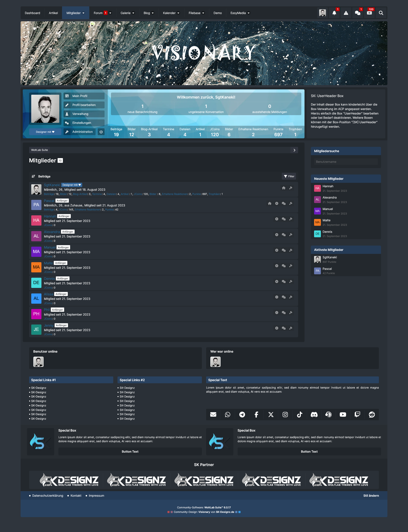Viewport: 408px width, 532px height.
Task: Click the Telegram social icon
Action: click(x=242, y=415)
